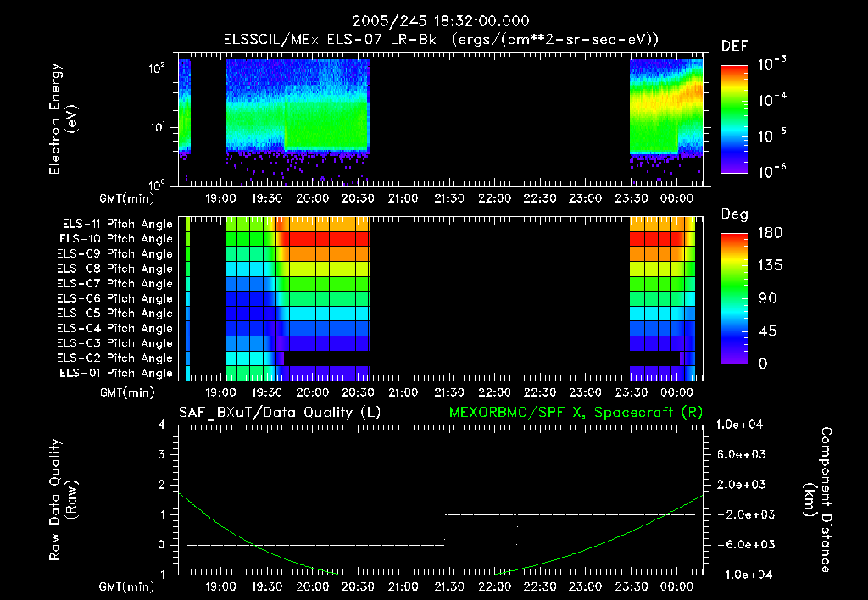Click the DEF color bar heading
868x600 pixels.
coord(735,46)
